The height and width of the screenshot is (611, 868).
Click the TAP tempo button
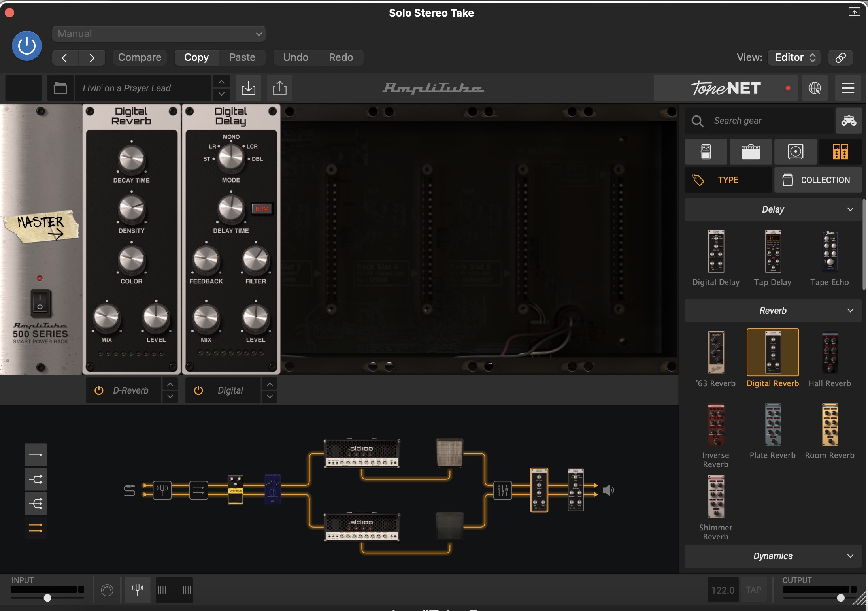click(x=753, y=590)
